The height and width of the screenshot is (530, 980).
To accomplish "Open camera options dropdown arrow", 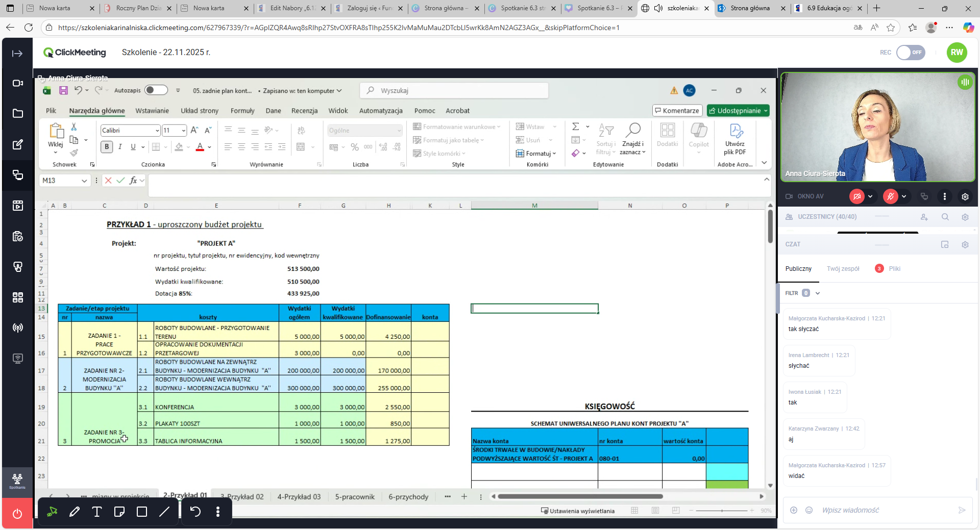I will [x=870, y=196].
